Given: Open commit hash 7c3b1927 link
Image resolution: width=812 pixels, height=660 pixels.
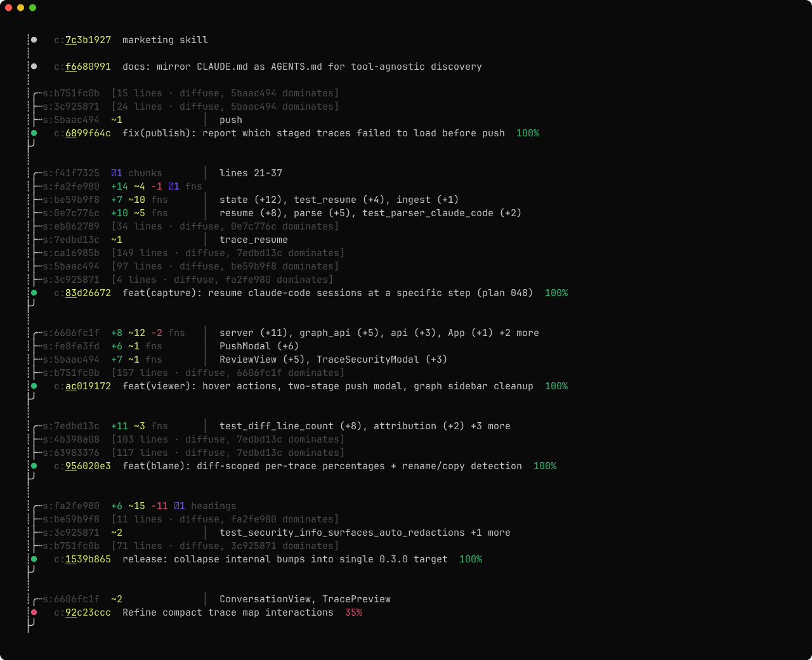Looking at the screenshot, I should [x=88, y=39].
